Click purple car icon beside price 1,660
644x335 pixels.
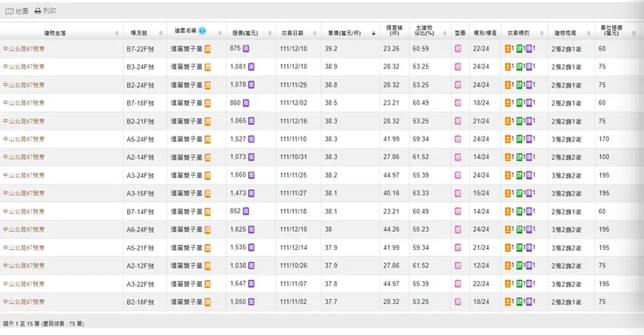tap(252, 175)
